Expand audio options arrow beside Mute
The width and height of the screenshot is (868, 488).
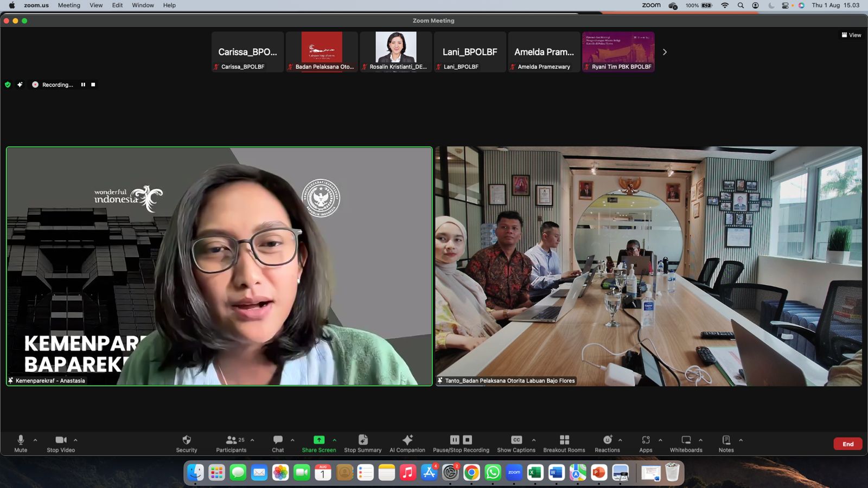[35, 440]
